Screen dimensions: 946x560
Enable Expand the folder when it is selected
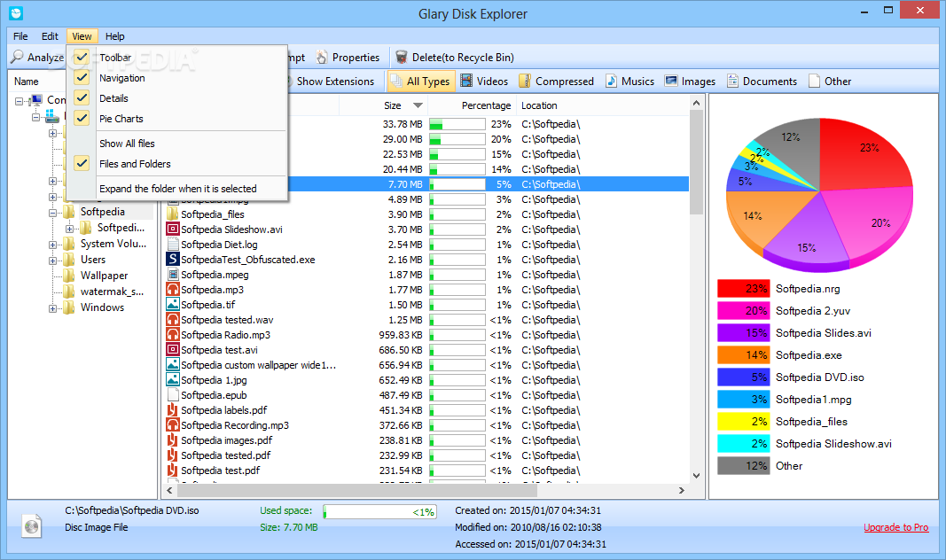[176, 189]
